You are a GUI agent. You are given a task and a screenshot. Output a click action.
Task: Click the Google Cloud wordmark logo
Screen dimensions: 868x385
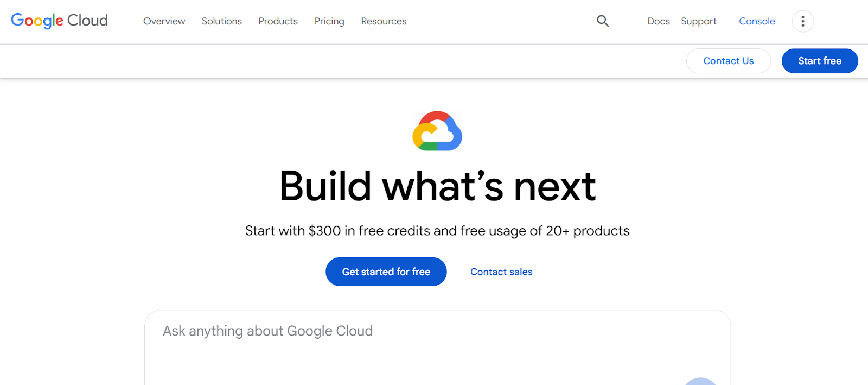pos(59,21)
